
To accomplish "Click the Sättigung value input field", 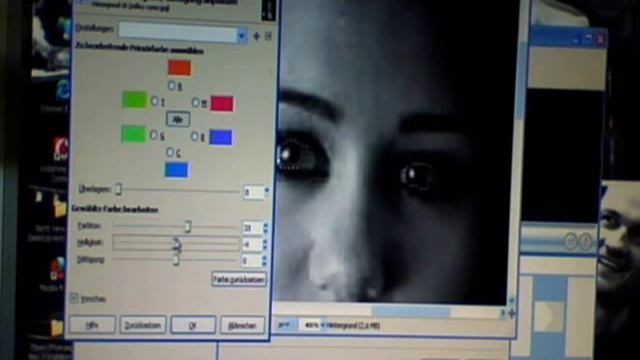I will coord(252,260).
